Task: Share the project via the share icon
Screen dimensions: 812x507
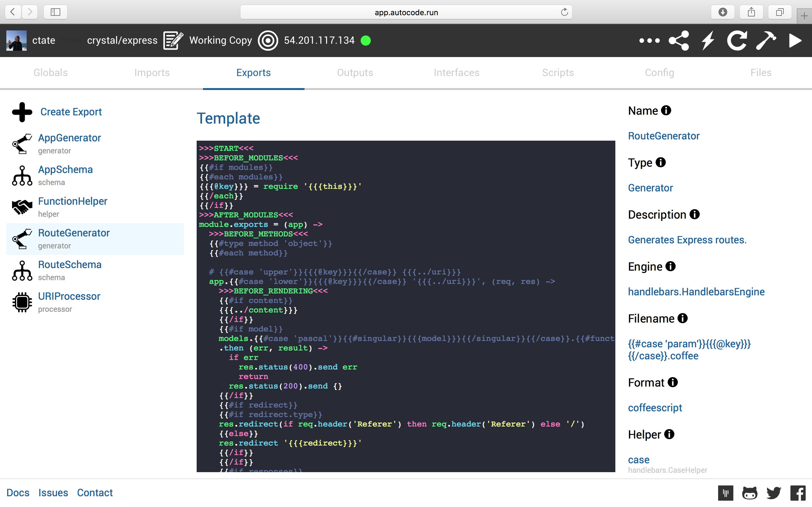Action: click(678, 41)
